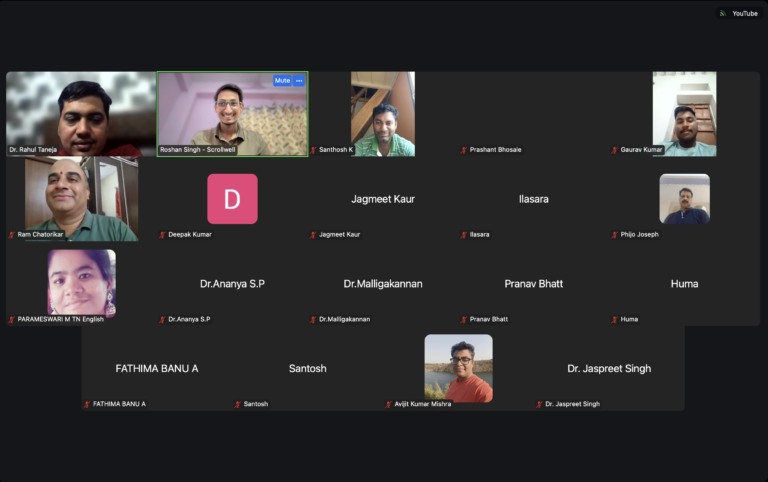Viewport: 768px width, 482px height.
Task: Select Avijit Kumar Mishra's video thumbnail
Action: (x=458, y=368)
